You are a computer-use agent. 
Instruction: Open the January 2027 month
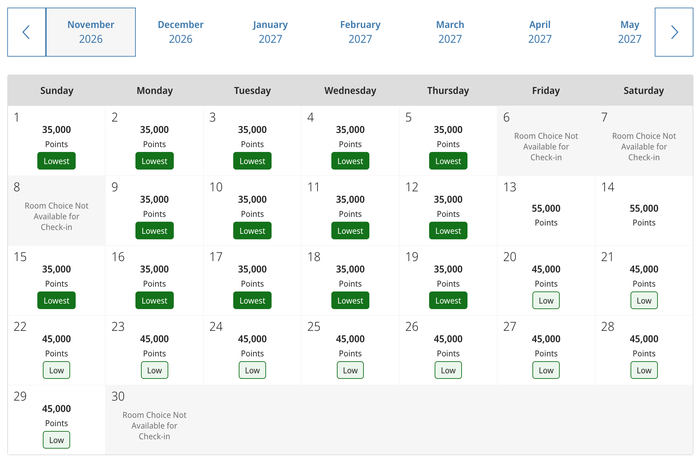coord(271,32)
